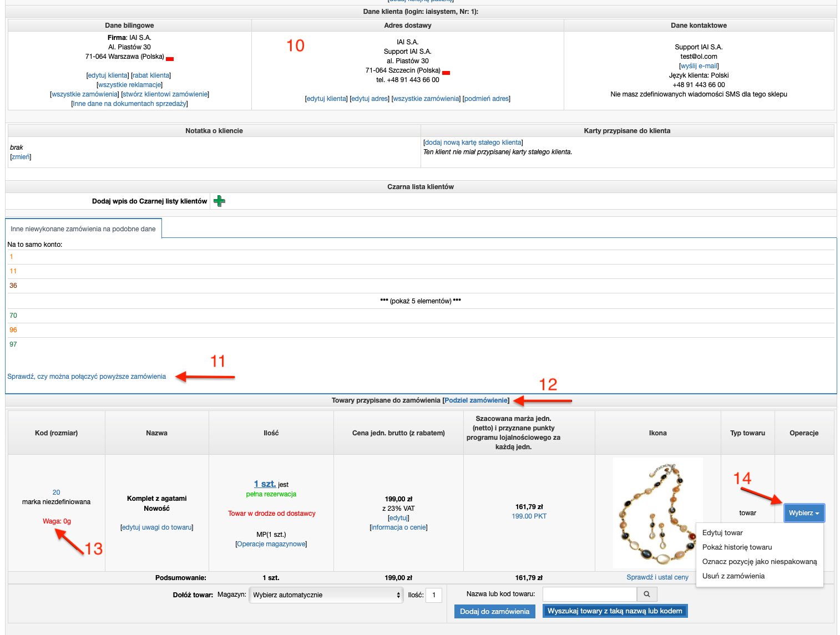Click 'edytuj adres' link
840x635 pixels.
[370, 99]
